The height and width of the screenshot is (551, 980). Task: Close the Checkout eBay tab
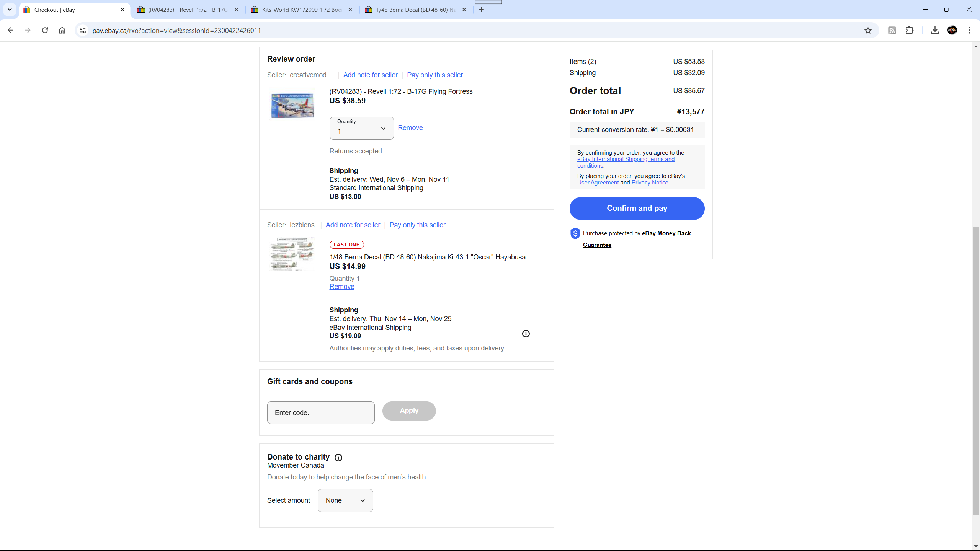[x=122, y=10]
